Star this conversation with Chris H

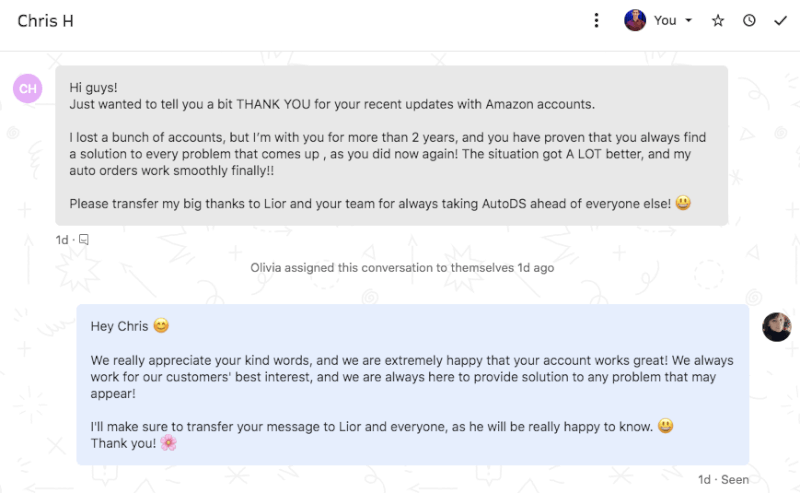point(718,20)
